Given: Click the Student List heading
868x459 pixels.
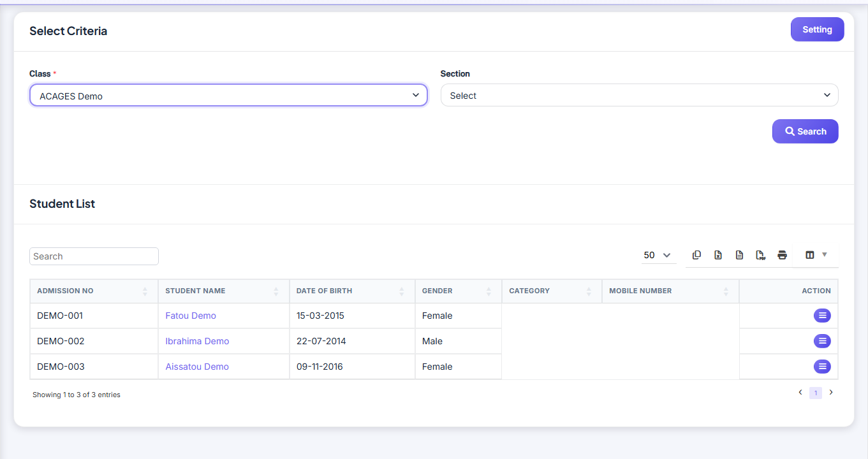Looking at the screenshot, I should point(62,204).
